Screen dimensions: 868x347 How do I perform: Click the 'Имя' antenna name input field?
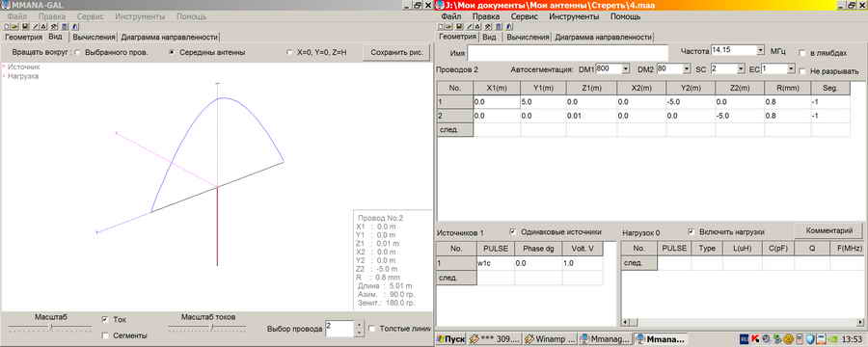point(568,53)
